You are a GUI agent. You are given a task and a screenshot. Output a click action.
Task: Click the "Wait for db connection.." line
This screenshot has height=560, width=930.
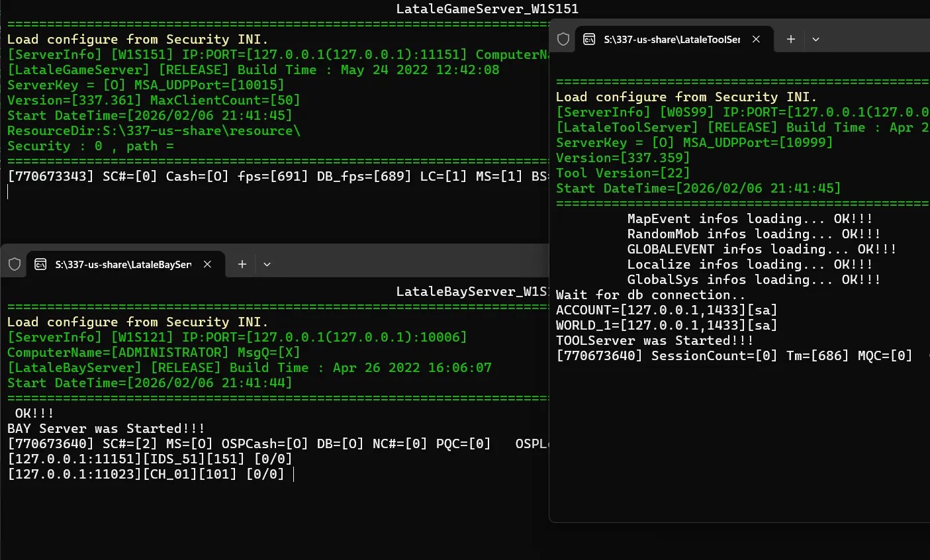pyautogui.click(x=650, y=295)
